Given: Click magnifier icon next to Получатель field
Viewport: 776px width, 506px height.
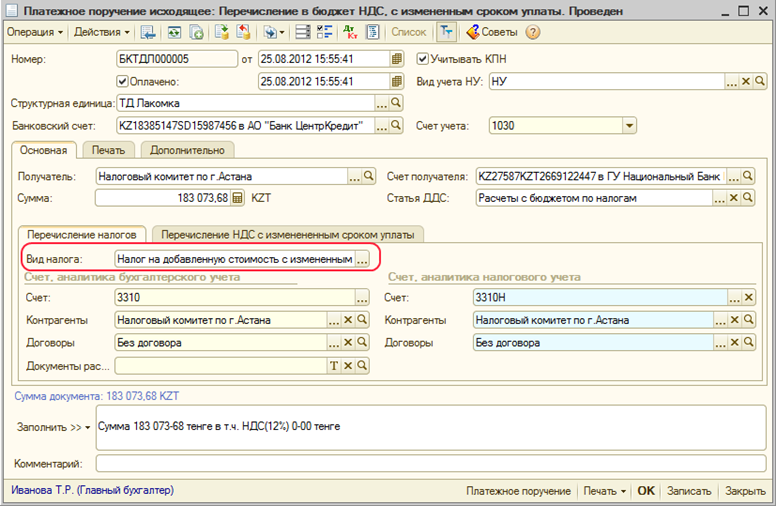Looking at the screenshot, I should coord(369,176).
